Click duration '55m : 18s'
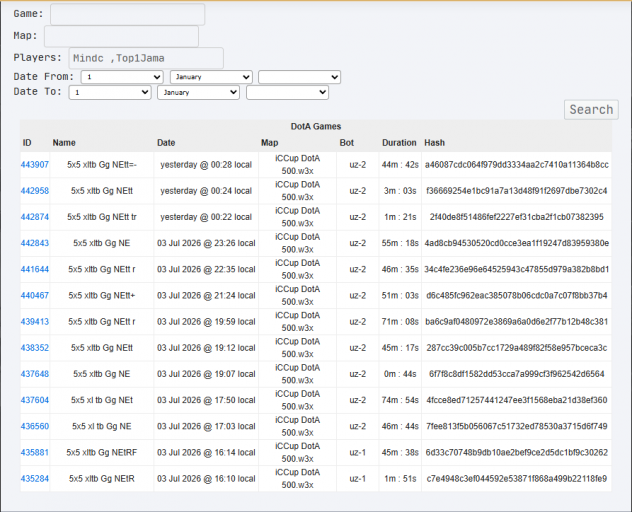This screenshot has height=512, width=632. (x=400, y=243)
